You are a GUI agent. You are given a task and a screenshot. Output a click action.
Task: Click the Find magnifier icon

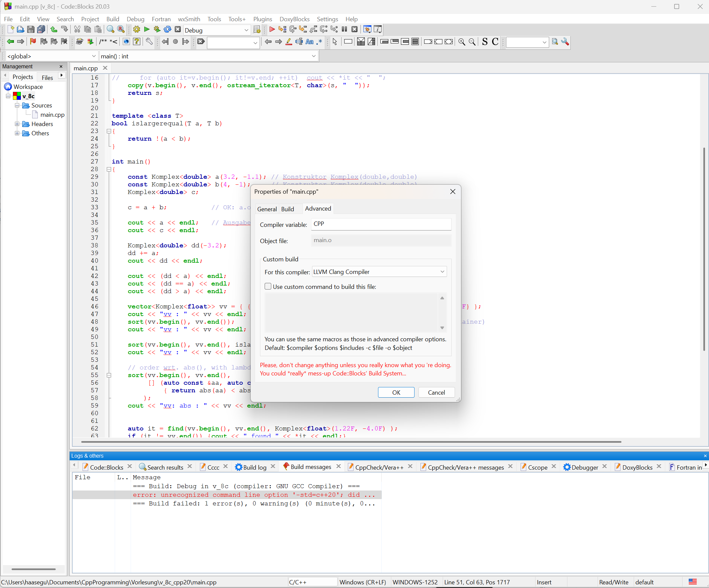click(110, 30)
